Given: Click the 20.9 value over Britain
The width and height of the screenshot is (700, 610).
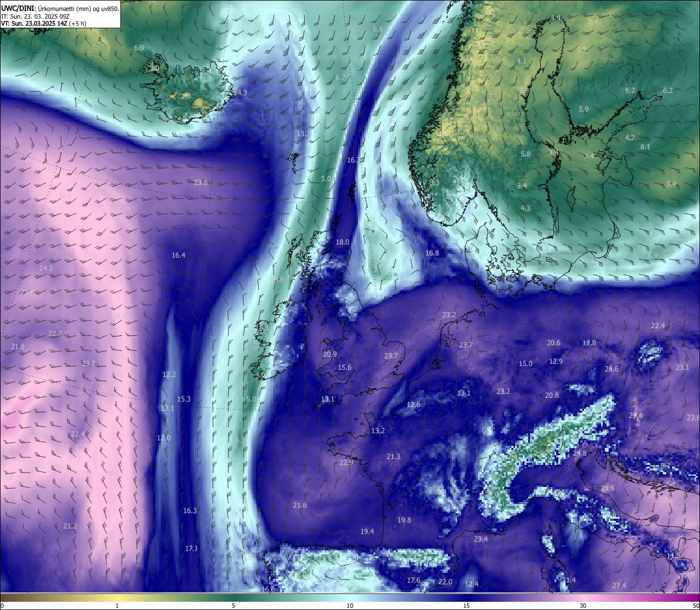Looking at the screenshot, I should [330, 355].
